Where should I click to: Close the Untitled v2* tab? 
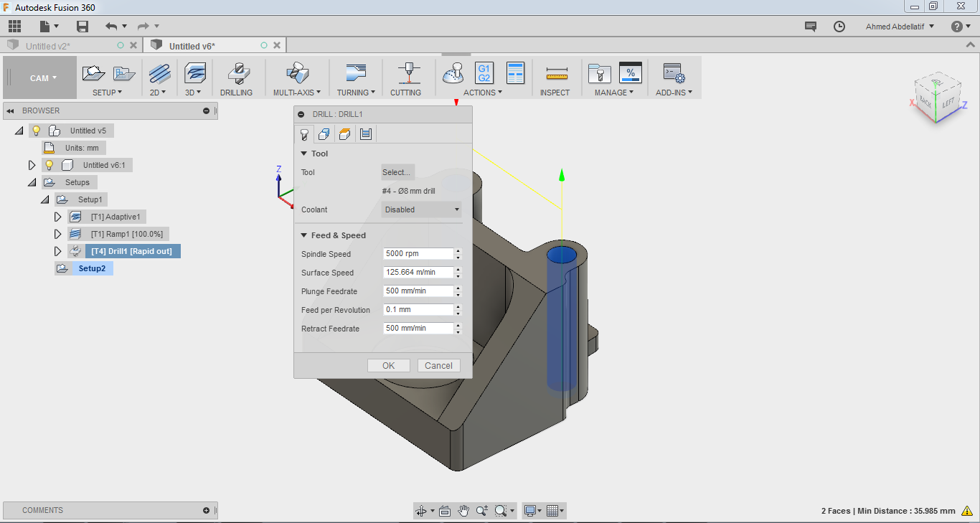[134, 46]
